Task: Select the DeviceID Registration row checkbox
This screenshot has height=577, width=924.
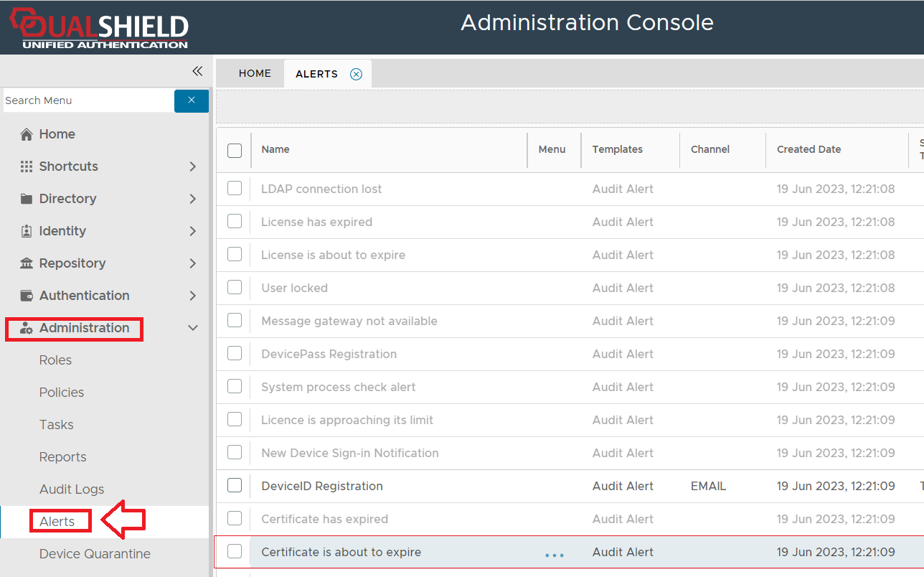Action: click(235, 486)
